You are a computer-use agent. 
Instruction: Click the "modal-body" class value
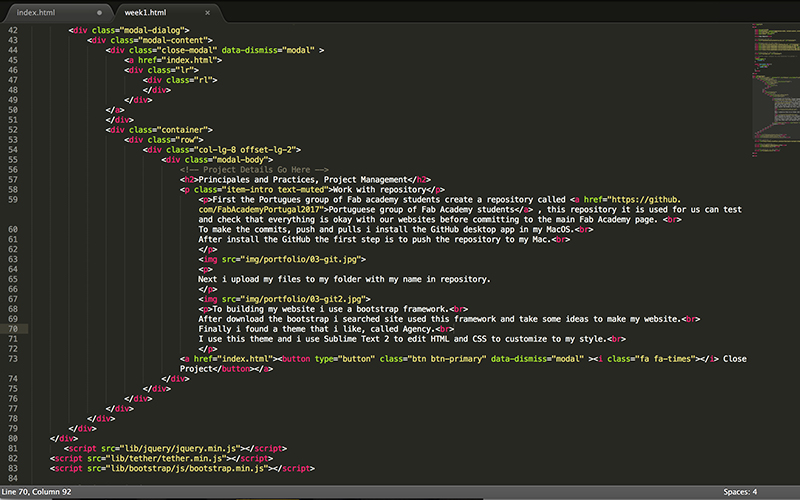[x=240, y=160]
